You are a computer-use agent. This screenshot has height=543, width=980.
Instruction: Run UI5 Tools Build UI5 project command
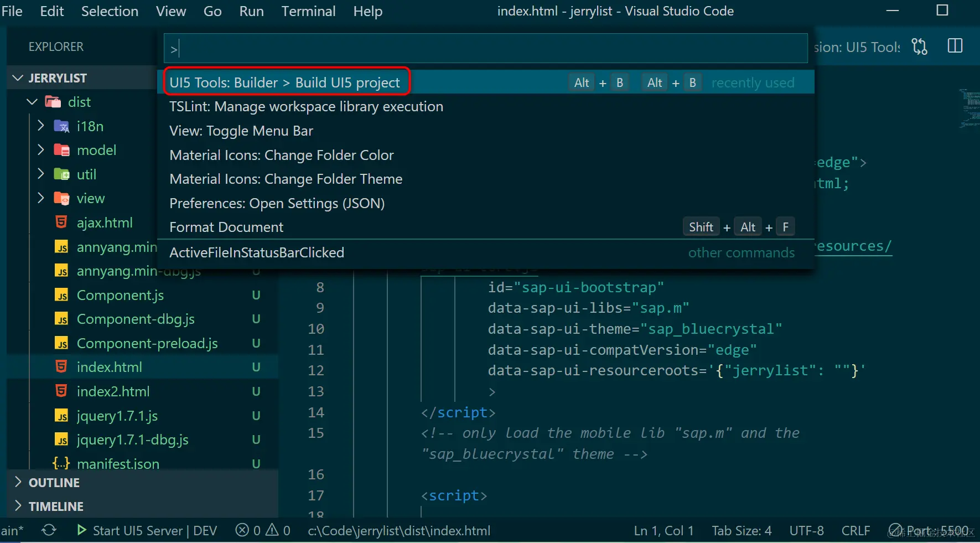tap(486, 82)
